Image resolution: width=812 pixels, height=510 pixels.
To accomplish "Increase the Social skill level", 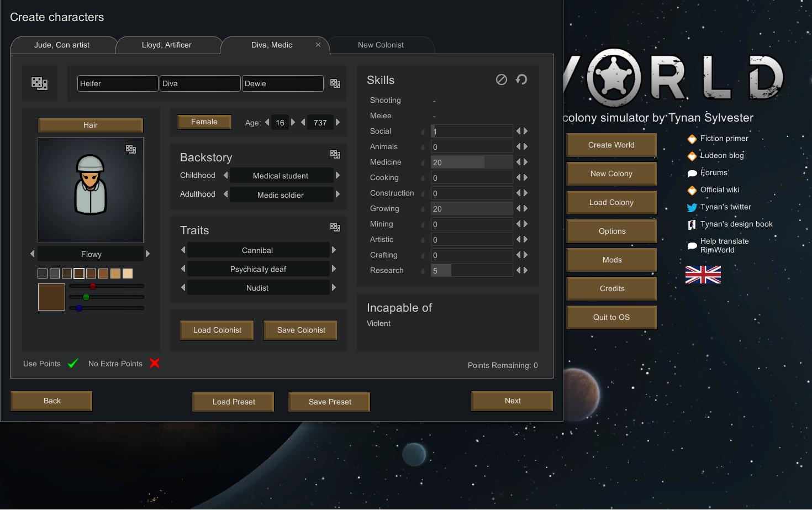I will tap(526, 131).
